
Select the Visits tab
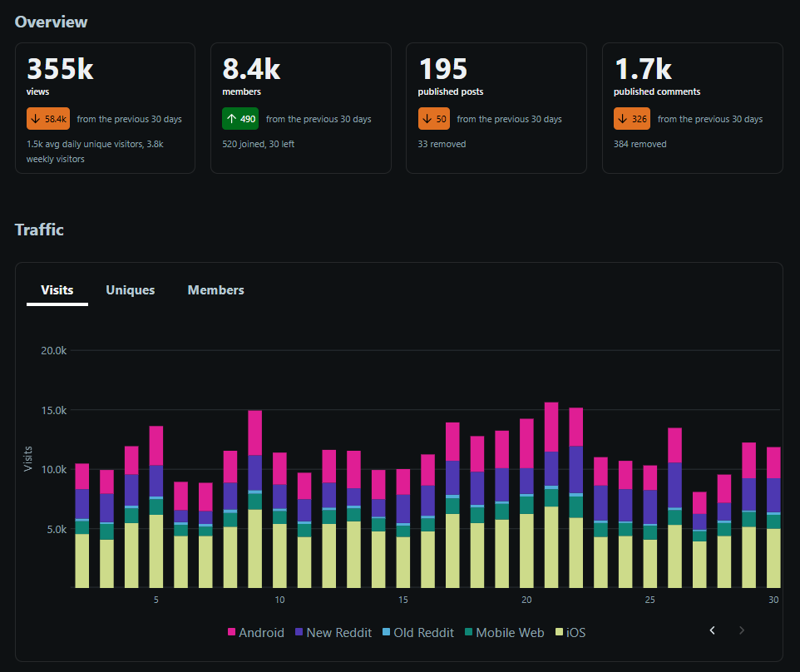click(x=57, y=289)
